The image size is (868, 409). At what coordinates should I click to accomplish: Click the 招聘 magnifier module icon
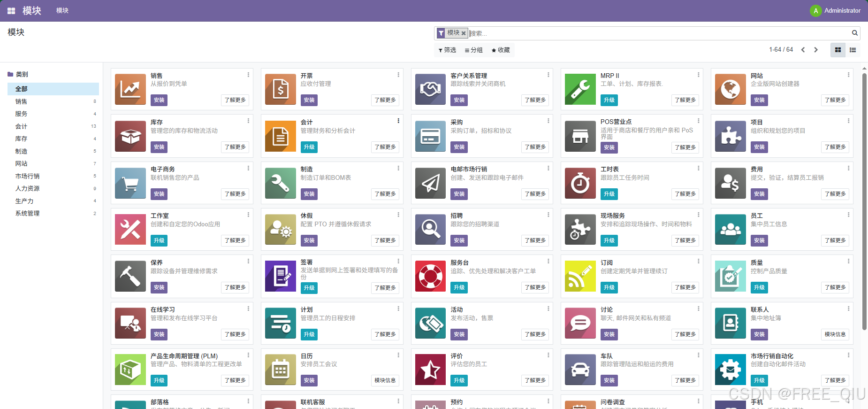[x=430, y=230]
